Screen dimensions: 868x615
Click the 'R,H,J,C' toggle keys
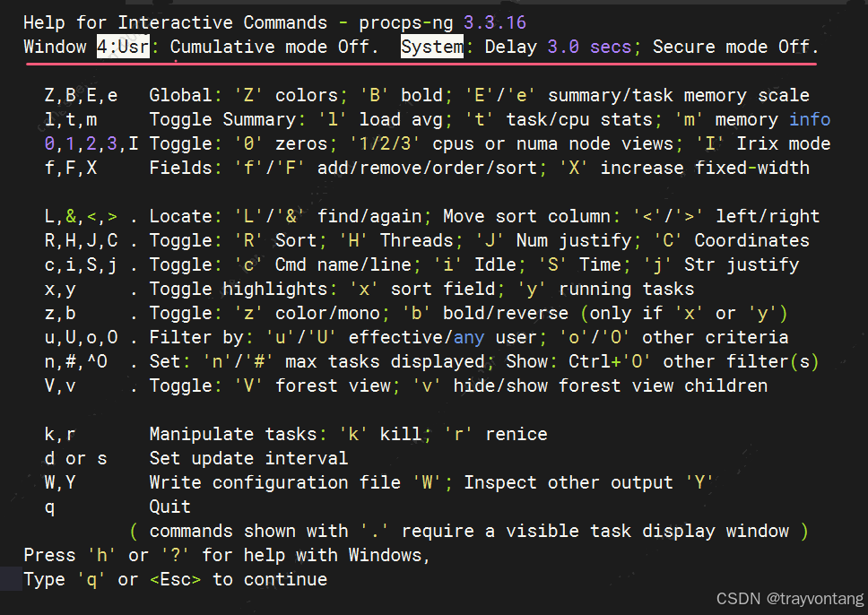click(x=81, y=240)
